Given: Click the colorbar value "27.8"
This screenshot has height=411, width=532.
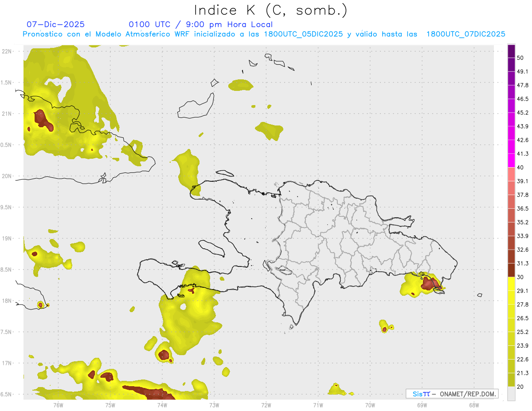Looking at the screenshot, I should [523, 305].
